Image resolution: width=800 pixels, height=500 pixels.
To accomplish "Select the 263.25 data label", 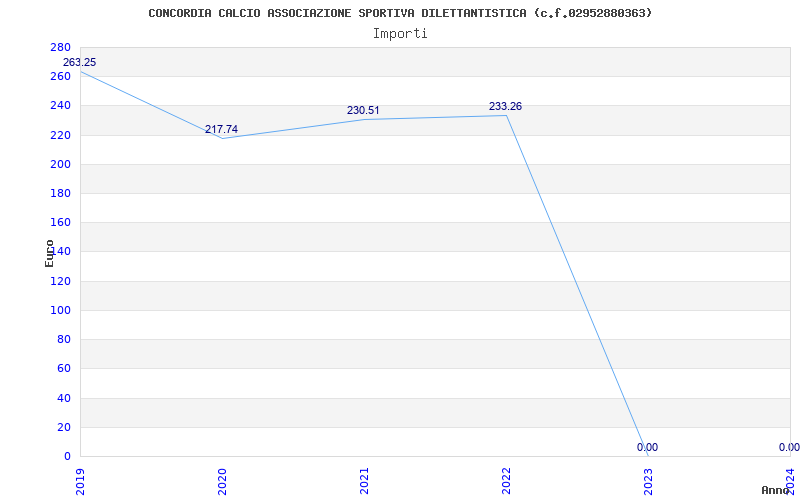I will pyautogui.click(x=79, y=62).
